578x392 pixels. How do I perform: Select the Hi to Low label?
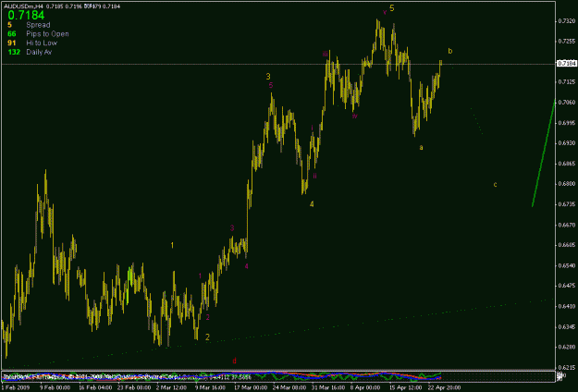point(42,43)
